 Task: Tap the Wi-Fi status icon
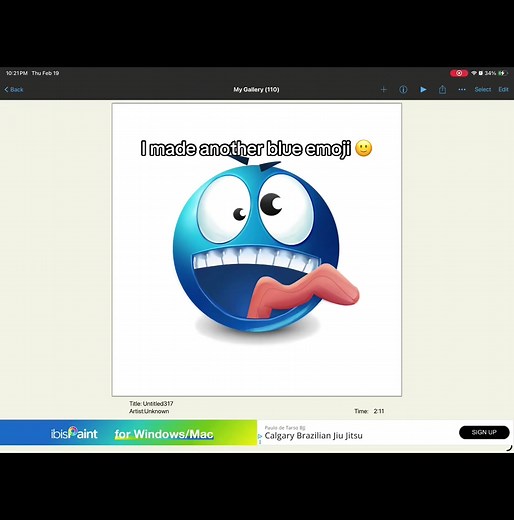474,73
